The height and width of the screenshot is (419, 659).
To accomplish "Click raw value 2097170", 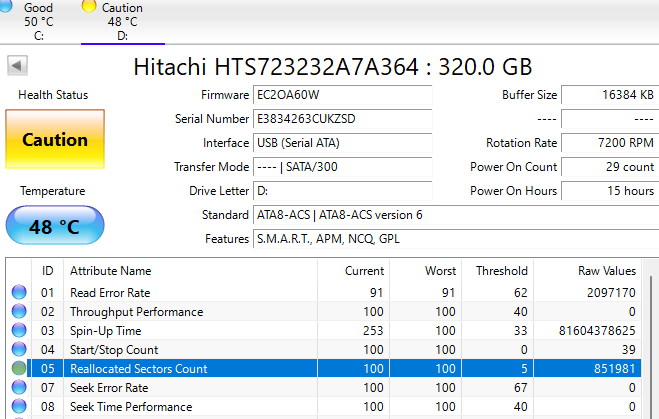I will (x=611, y=293).
